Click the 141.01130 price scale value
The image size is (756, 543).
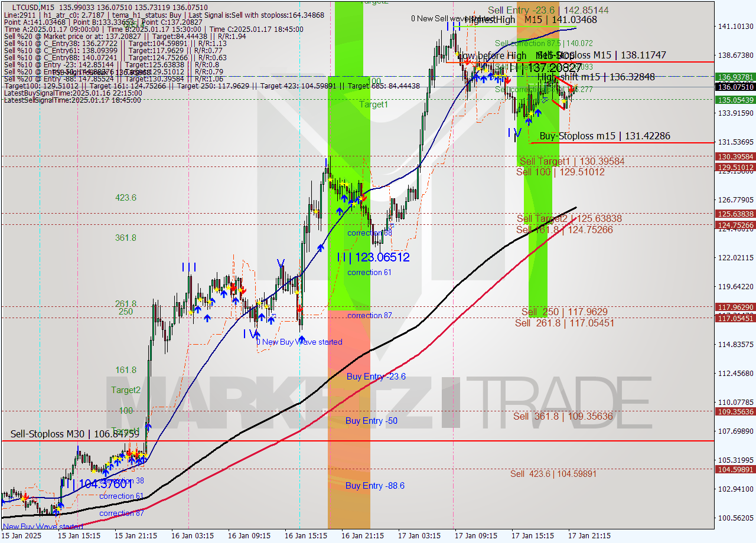735,26
